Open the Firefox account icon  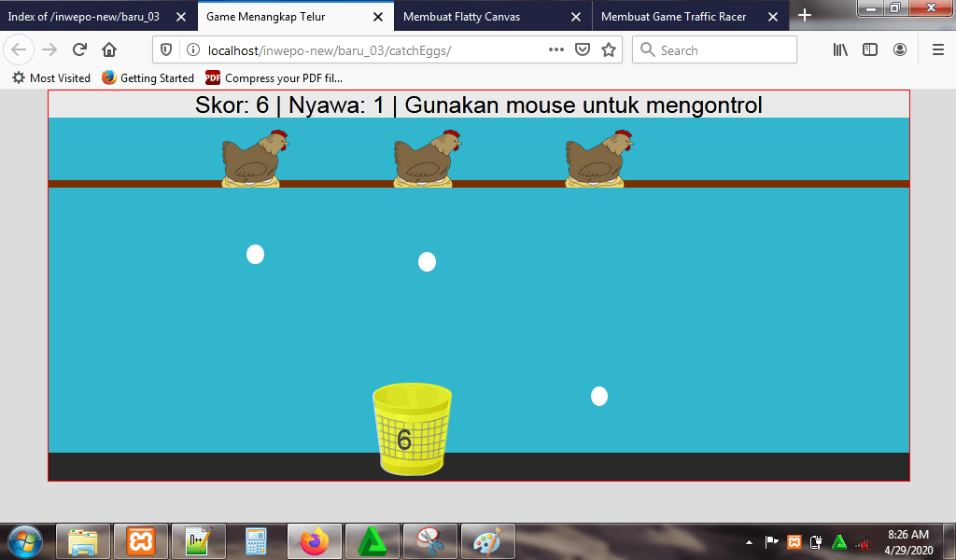point(899,50)
